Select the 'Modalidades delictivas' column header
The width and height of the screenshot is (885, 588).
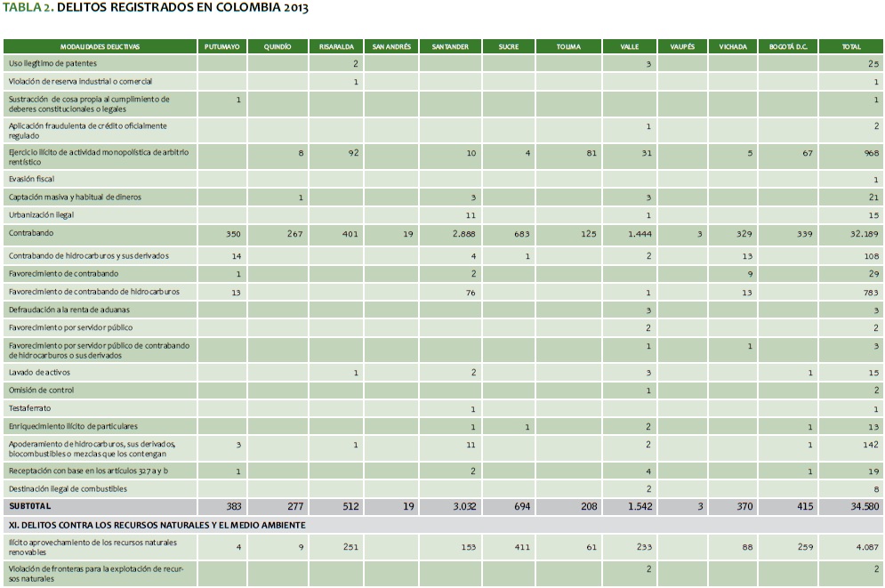(x=100, y=47)
